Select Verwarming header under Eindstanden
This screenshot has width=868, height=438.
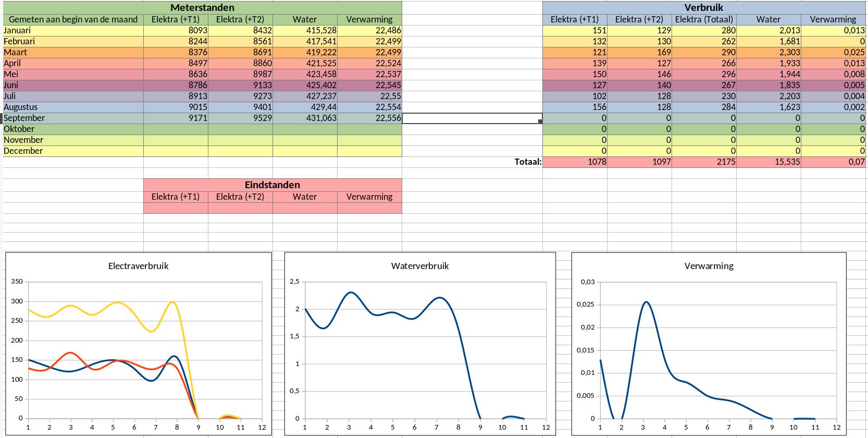click(369, 197)
